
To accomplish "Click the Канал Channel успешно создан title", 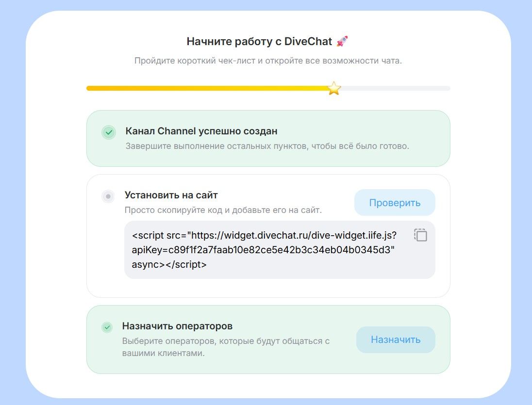I will coord(201,131).
